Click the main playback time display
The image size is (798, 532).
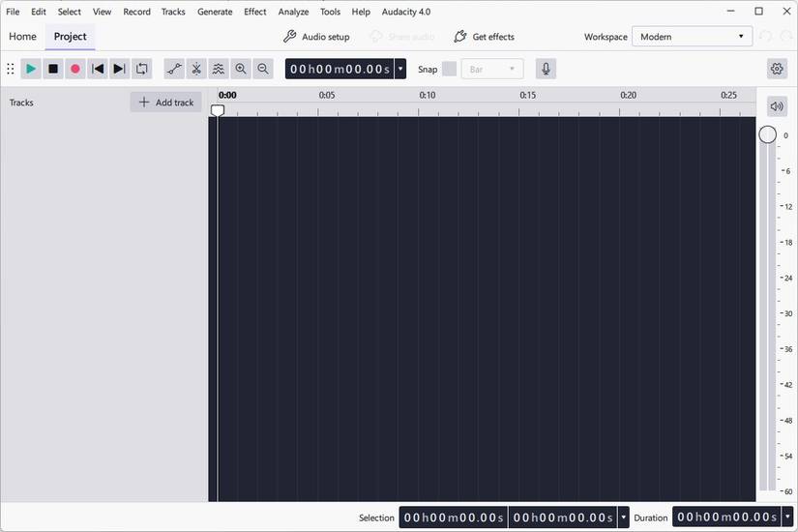pyautogui.click(x=340, y=69)
